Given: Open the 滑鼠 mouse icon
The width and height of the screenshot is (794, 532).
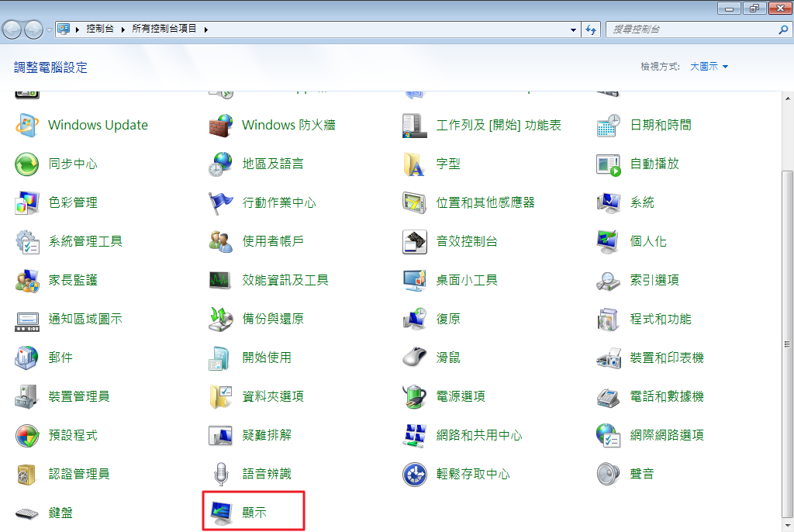Looking at the screenshot, I should click(x=415, y=358).
